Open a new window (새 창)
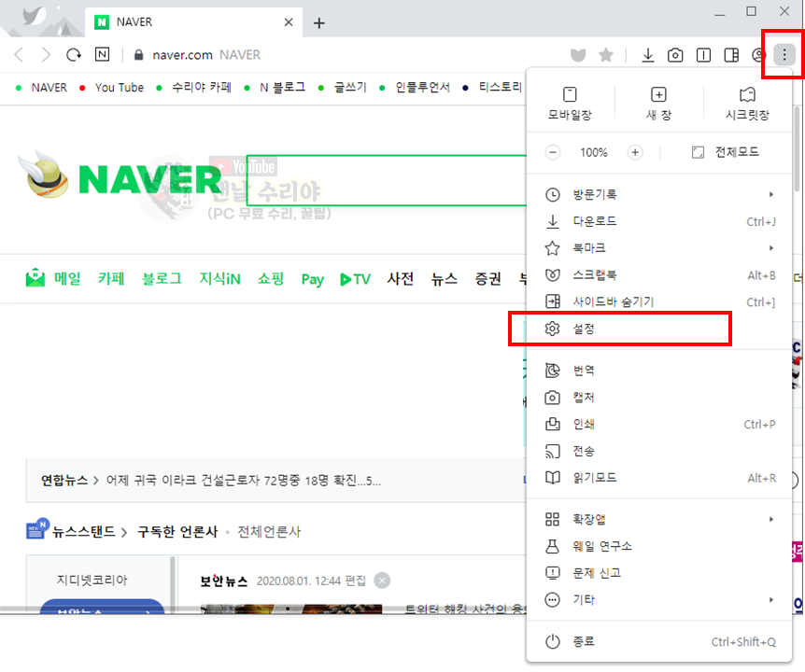 (658, 104)
